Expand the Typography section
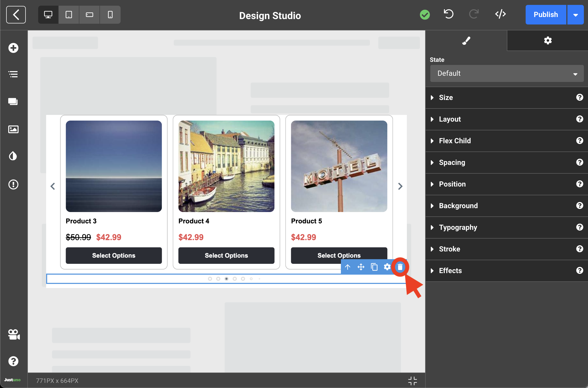The width and height of the screenshot is (588, 388). 458,227
